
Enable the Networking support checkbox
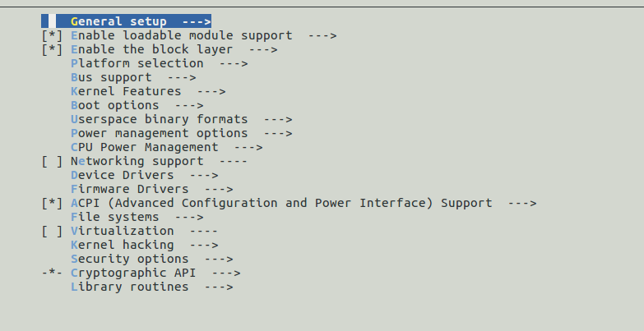tap(51, 161)
